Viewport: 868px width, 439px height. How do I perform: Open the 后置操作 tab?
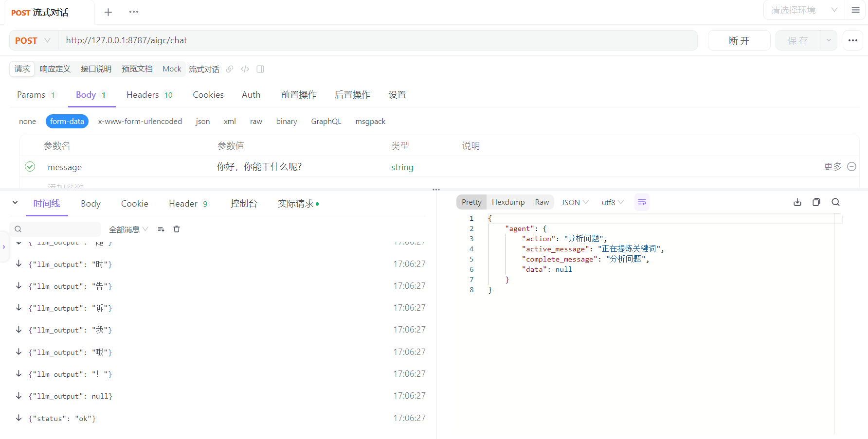point(352,95)
